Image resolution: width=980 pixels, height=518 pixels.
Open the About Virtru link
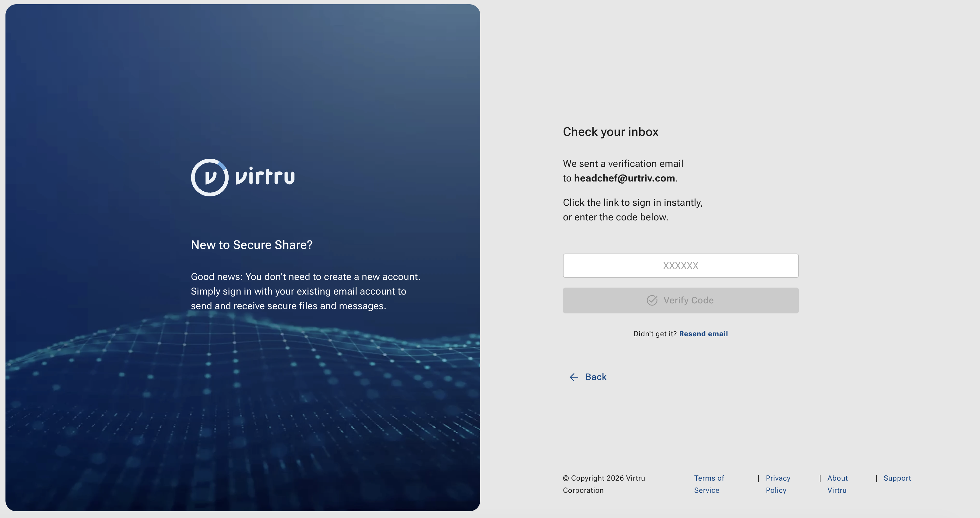point(837,484)
